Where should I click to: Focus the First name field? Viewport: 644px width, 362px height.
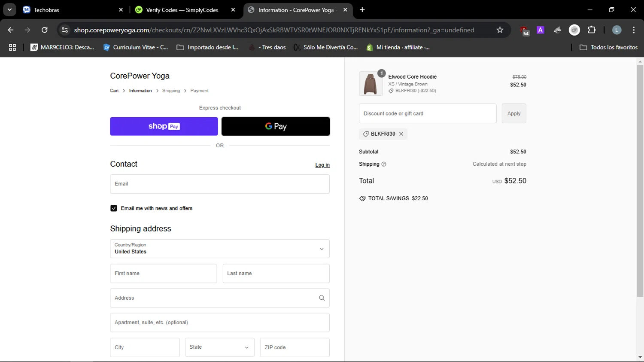click(x=164, y=274)
